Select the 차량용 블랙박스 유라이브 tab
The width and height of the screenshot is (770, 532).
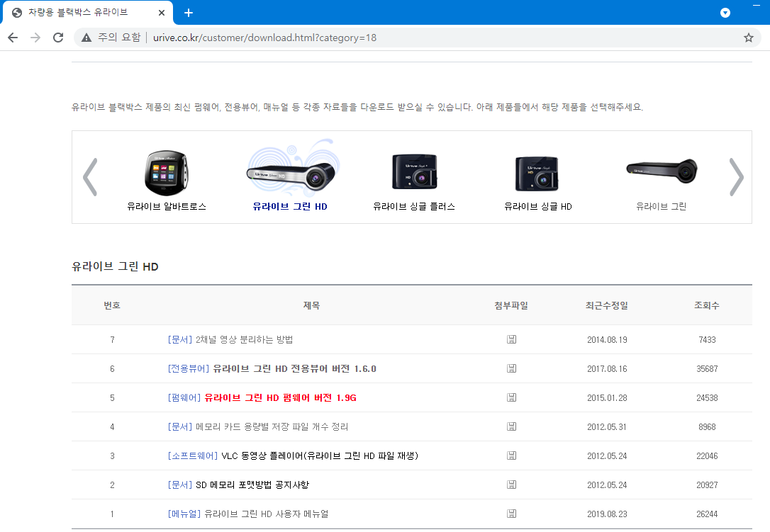87,13
